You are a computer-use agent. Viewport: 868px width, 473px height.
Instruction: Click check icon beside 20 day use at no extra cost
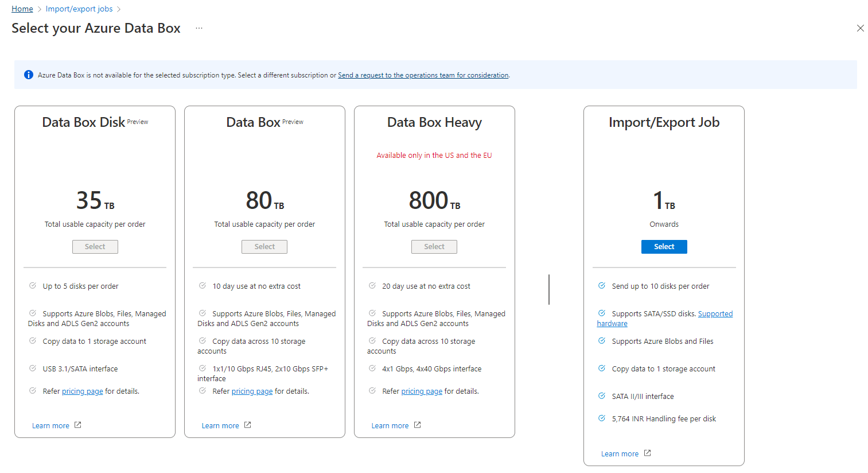click(372, 285)
